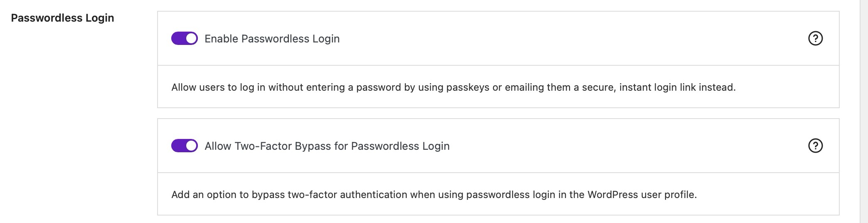Show tooltip for the passwordless login setting
This screenshot has height=223, width=868.
click(815, 39)
